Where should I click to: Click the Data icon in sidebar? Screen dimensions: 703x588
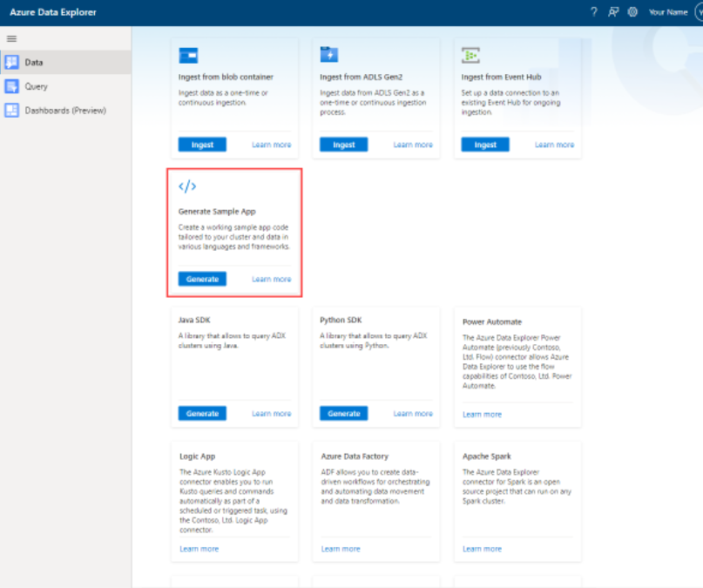point(11,63)
